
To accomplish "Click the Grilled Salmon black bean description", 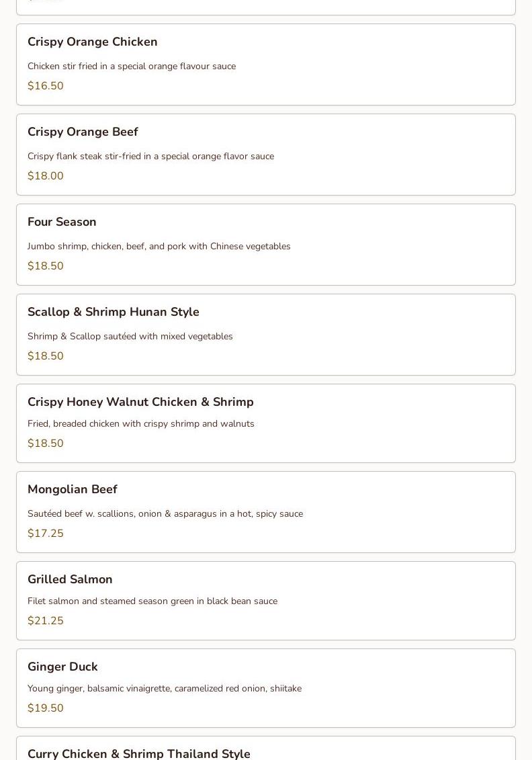I will [152, 601].
